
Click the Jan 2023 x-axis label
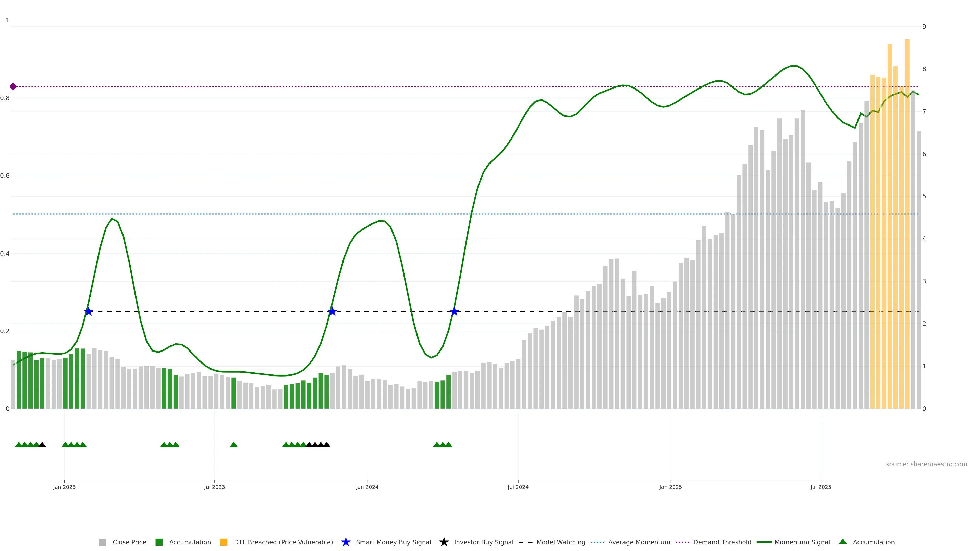pos(64,487)
